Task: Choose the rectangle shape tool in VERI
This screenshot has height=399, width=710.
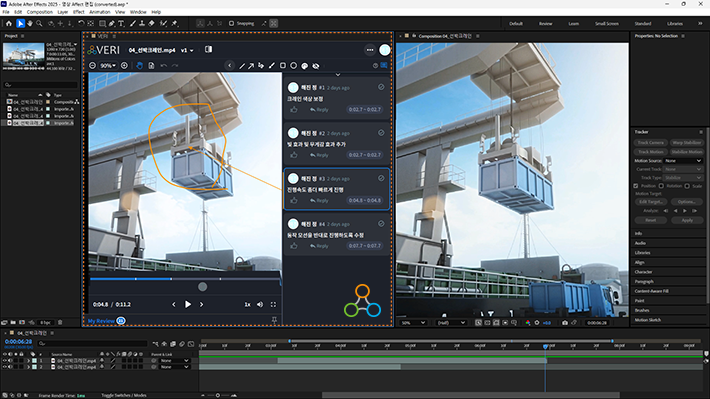Action: [283, 66]
